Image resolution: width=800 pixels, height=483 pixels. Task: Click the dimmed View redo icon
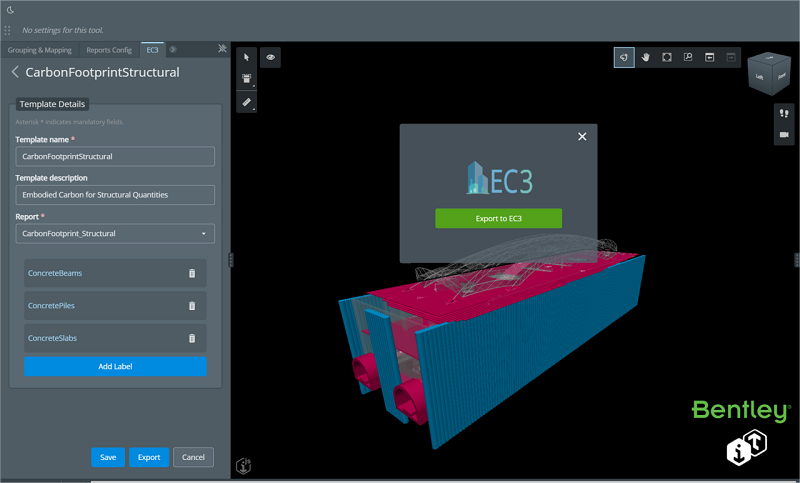coord(731,57)
